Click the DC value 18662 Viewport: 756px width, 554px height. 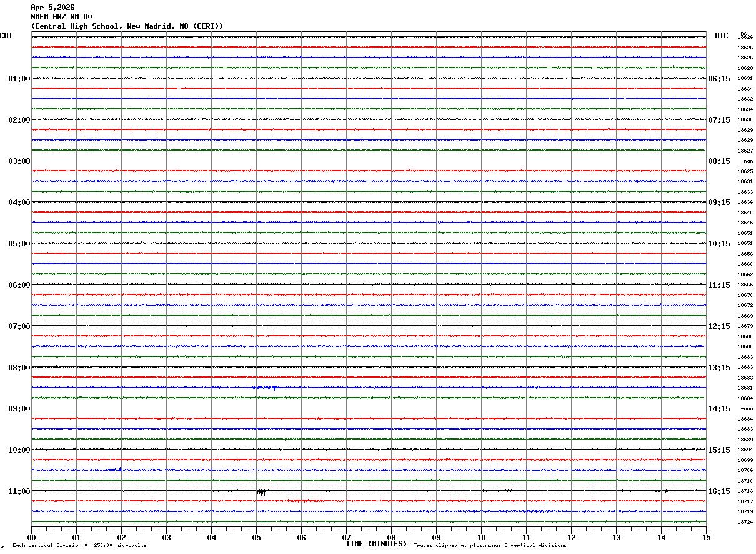click(745, 274)
